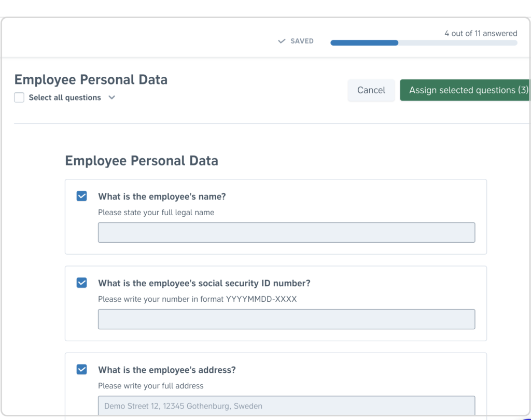Expand the Select all questions dropdown chevron
This screenshot has height=420, width=531.
click(112, 97)
